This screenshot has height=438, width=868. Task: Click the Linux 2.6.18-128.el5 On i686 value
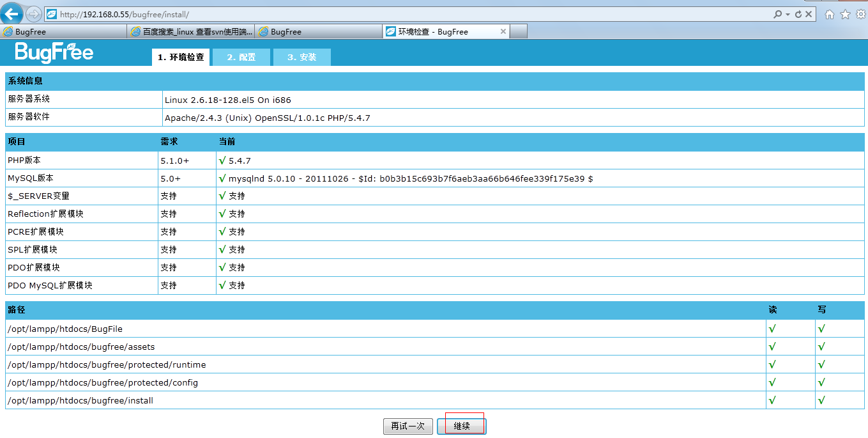(x=228, y=100)
